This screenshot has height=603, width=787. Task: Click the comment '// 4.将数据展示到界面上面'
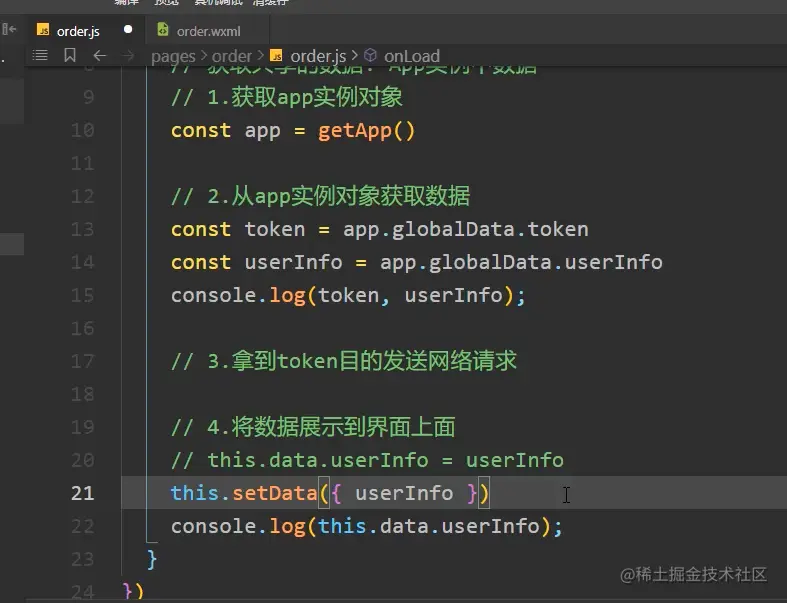point(313,427)
